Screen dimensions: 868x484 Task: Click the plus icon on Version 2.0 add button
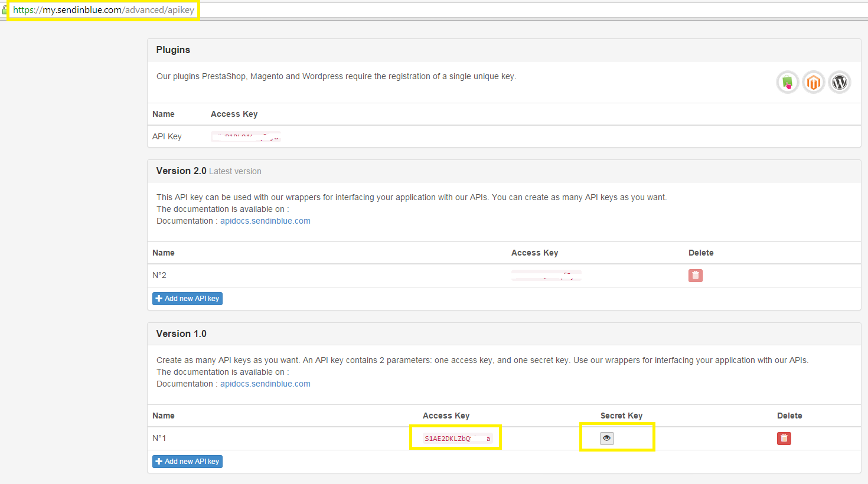[159, 298]
